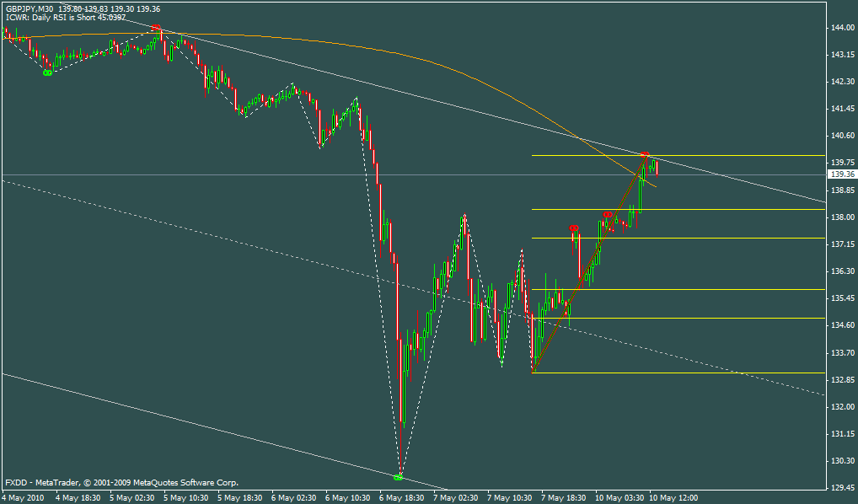Select the red marker at the latest rally high
Image resolution: width=858 pixels, height=504 pixels.
point(645,154)
